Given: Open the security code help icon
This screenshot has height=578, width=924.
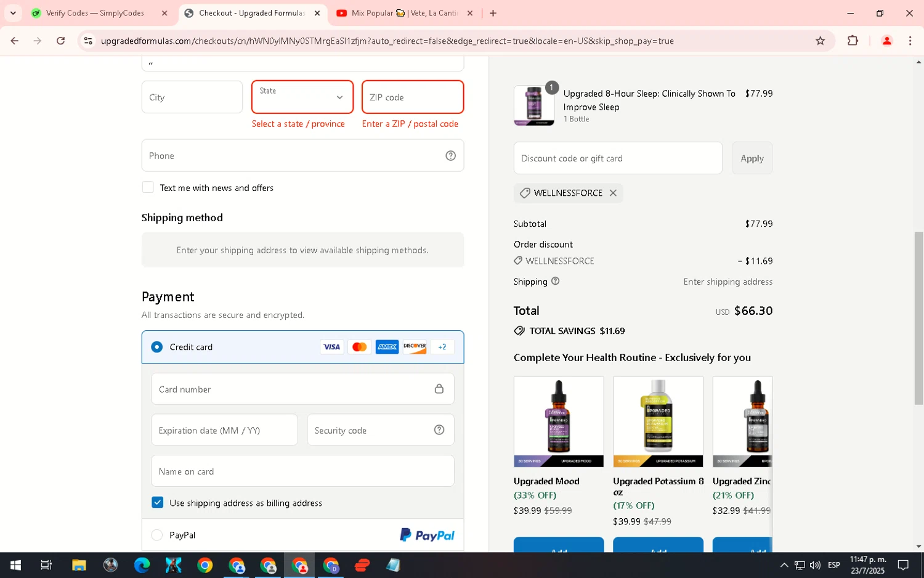Looking at the screenshot, I should [x=439, y=430].
